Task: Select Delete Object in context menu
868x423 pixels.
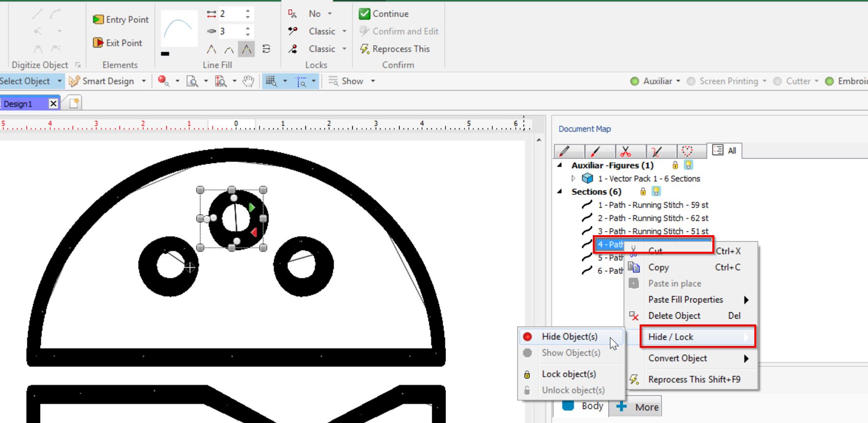Action: [x=674, y=316]
